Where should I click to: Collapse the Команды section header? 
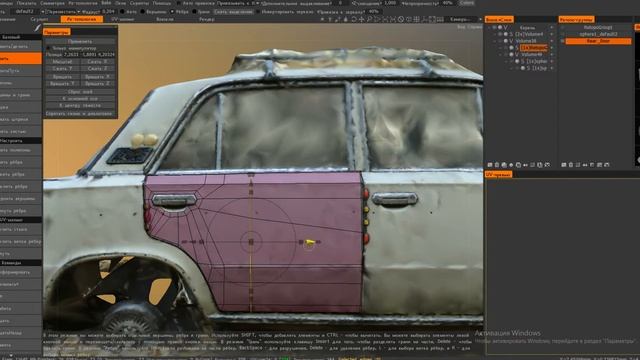click(20, 263)
